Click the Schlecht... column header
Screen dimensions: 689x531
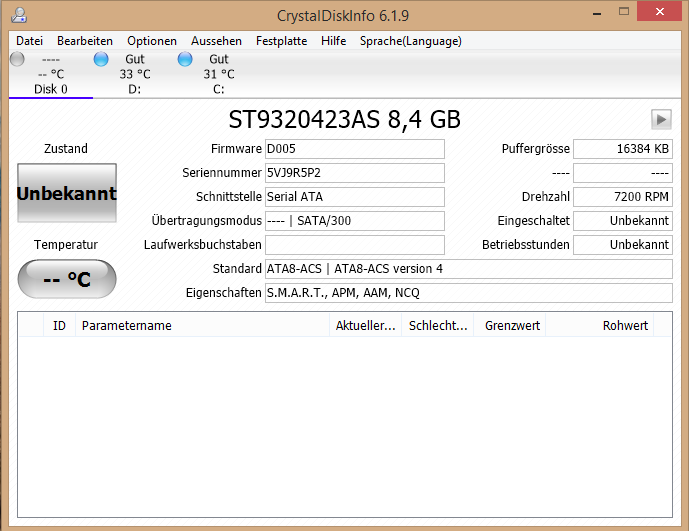coord(438,326)
